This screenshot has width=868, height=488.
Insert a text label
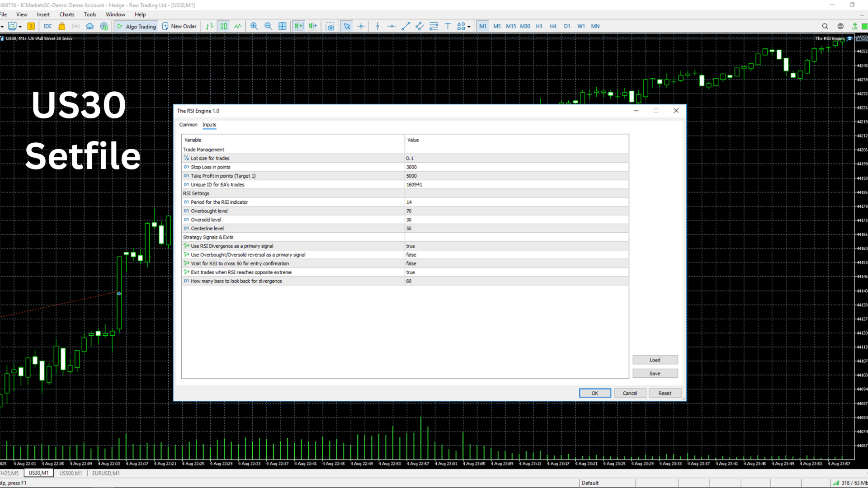pos(448,26)
